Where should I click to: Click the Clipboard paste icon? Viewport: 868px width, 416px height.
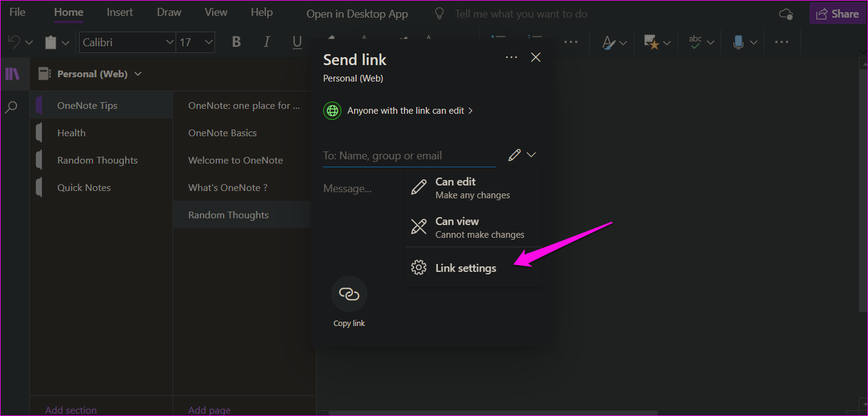click(51, 42)
